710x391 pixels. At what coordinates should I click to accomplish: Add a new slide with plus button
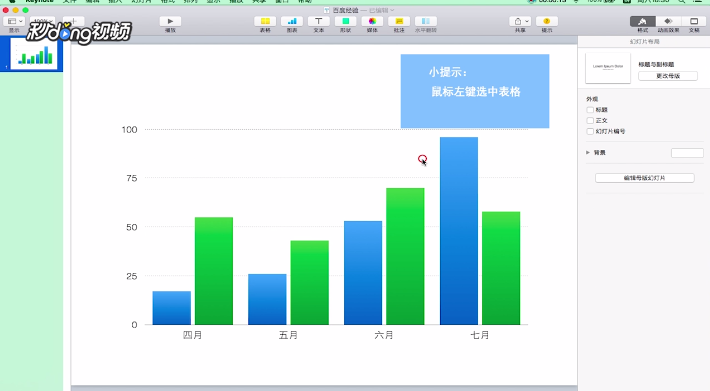[x=73, y=21]
